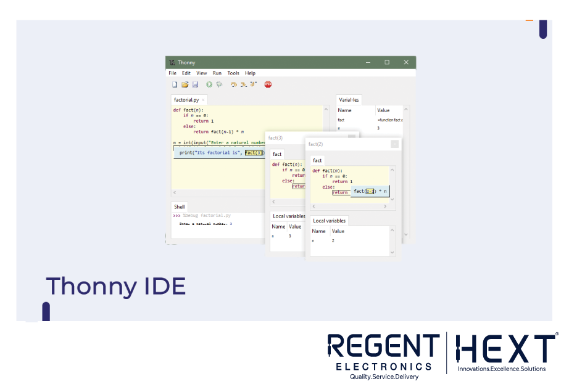Open the View menu

[x=202, y=73]
